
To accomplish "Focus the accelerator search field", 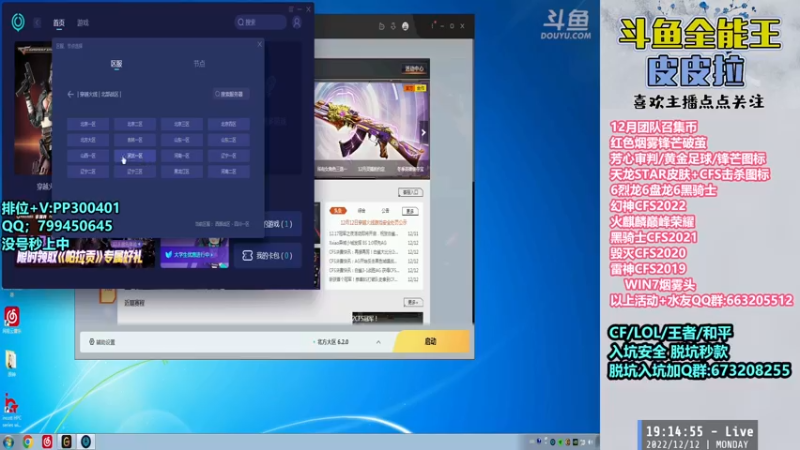I will (260, 22).
